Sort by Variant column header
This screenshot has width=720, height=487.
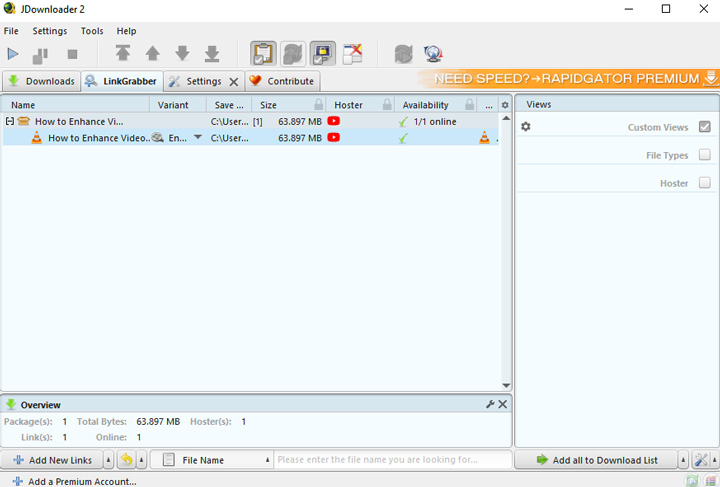178,105
